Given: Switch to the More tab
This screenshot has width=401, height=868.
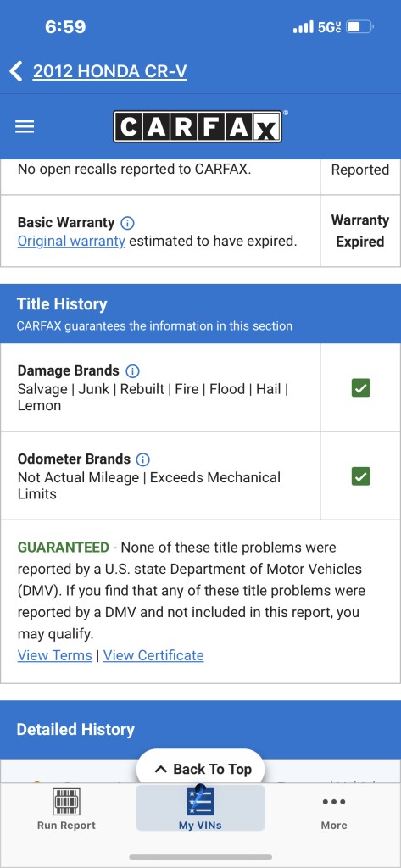Looking at the screenshot, I should [x=334, y=808].
